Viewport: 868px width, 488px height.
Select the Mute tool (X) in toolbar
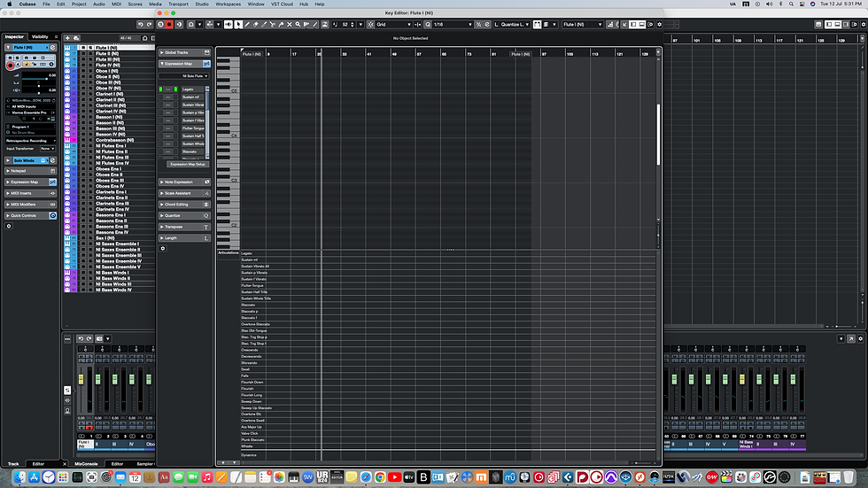[x=290, y=24]
